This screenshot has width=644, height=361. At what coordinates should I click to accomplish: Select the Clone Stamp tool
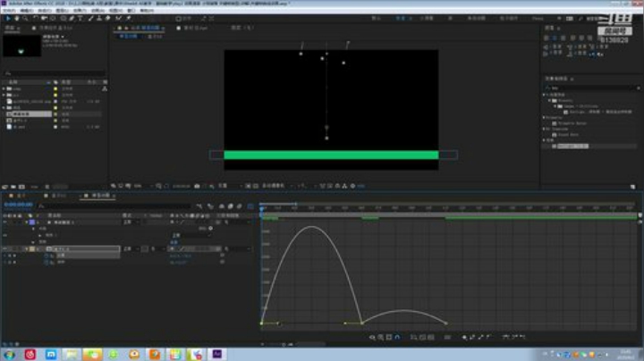(99, 19)
